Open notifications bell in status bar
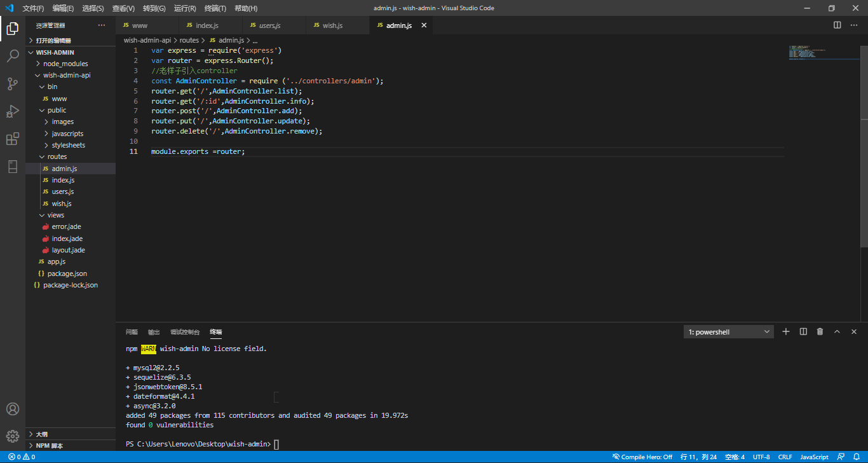 (857, 457)
